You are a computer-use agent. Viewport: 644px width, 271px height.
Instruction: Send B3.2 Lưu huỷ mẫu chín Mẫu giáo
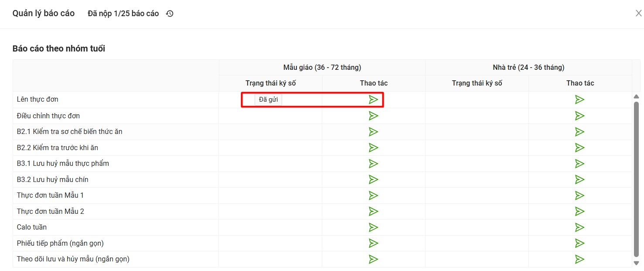point(373,179)
